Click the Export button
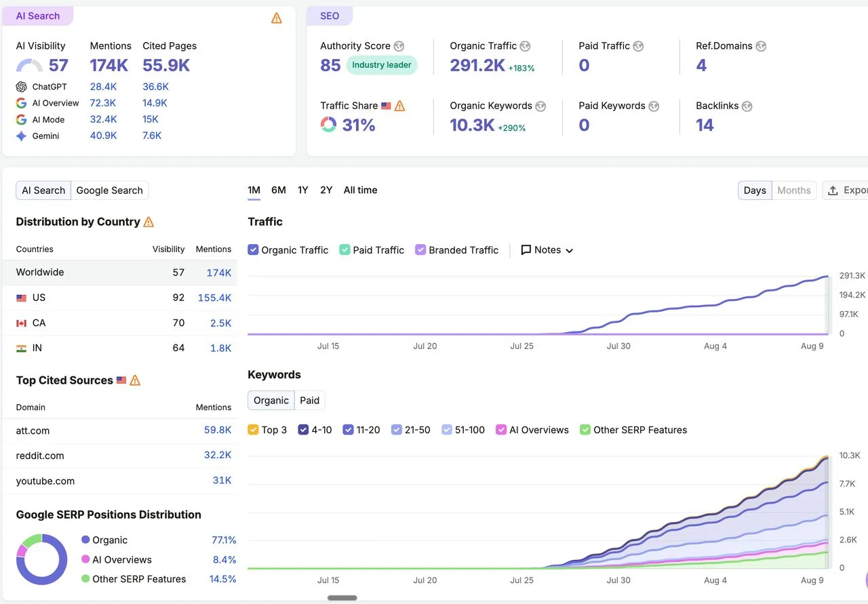The width and height of the screenshot is (868, 604). pos(847,190)
